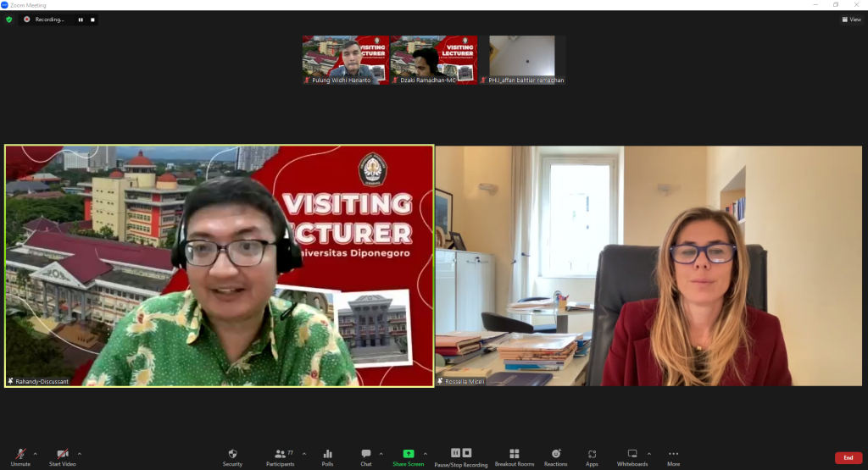Select Rossella Miceli's video tile
The height and width of the screenshot is (470, 868).
pos(648,266)
